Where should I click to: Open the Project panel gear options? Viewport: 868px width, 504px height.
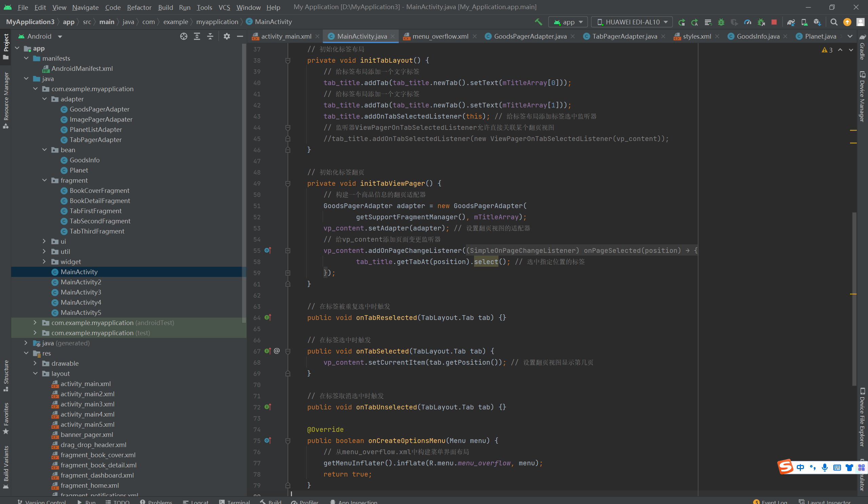(226, 36)
